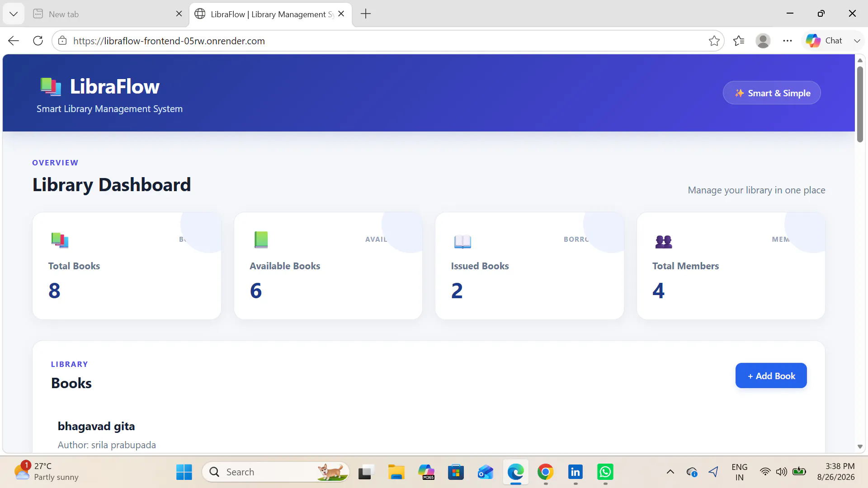The image size is (868, 488).
Task: Open Settings and more ellipsis menu
Action: point(788,41)
